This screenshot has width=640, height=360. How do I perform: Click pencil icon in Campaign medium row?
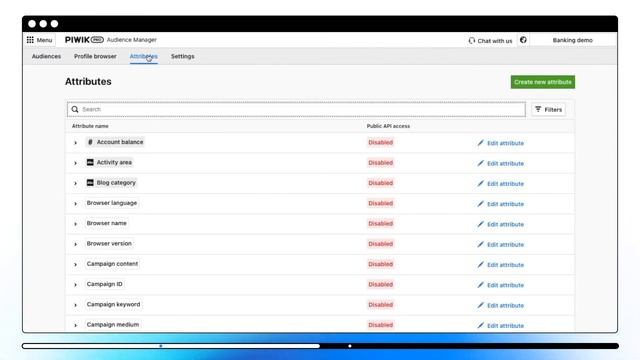480,325
